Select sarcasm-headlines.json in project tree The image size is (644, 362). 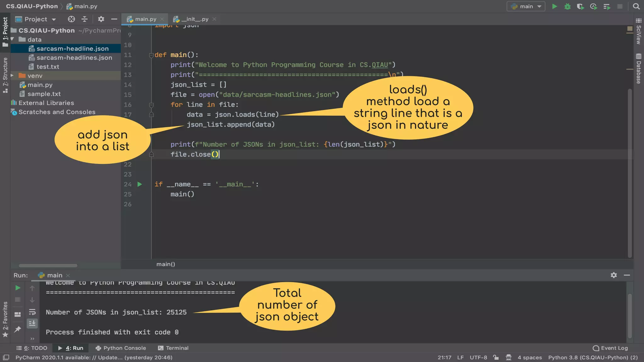[74, 58]
